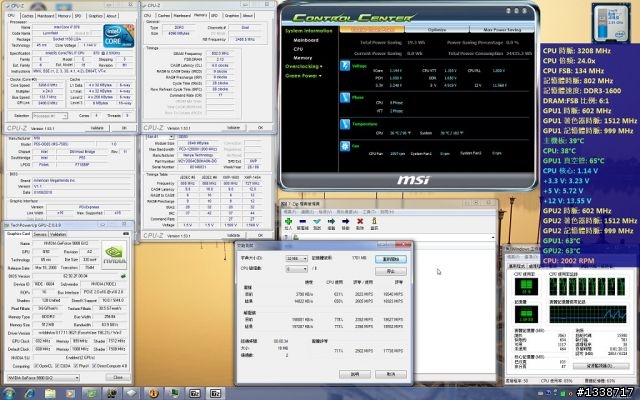Viewport: 640px width, 400px height.
Task: Open the 7-Zip address bar dropdown arrow
Action: 493,237
